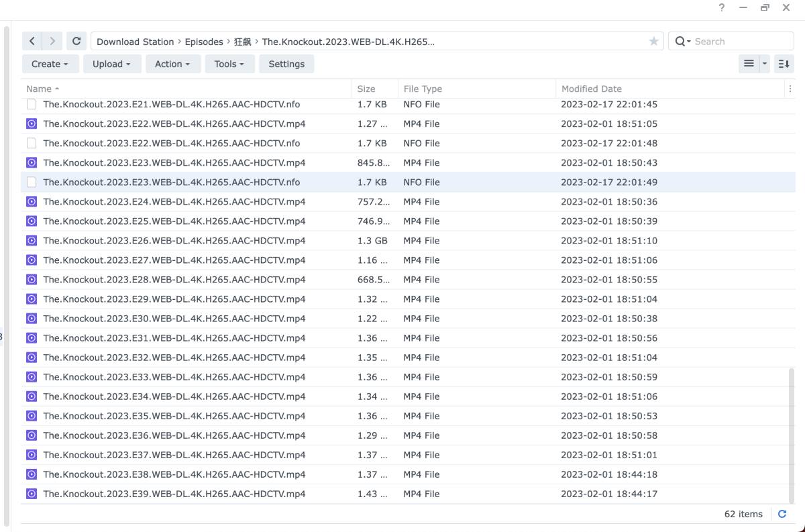Navigate to Episodes in the breadcrumb
The width and height of the screenshot is (805, 532).
pyautogui.click(x=204, y=42)
